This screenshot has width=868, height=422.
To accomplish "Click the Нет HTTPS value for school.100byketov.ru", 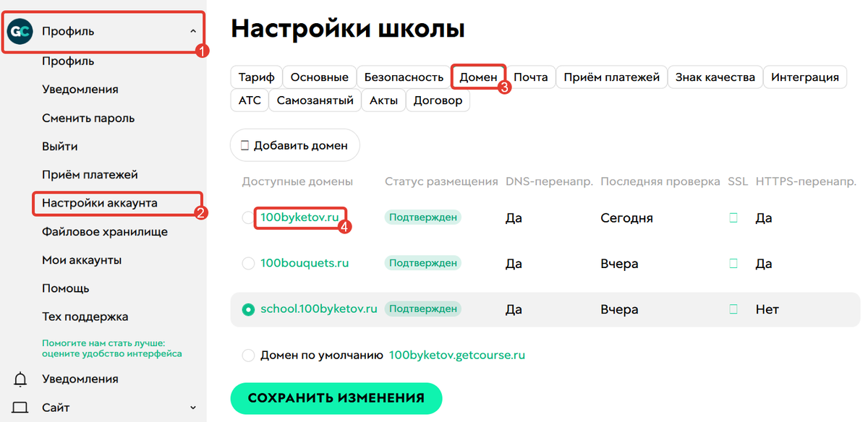I will point(767,309).
